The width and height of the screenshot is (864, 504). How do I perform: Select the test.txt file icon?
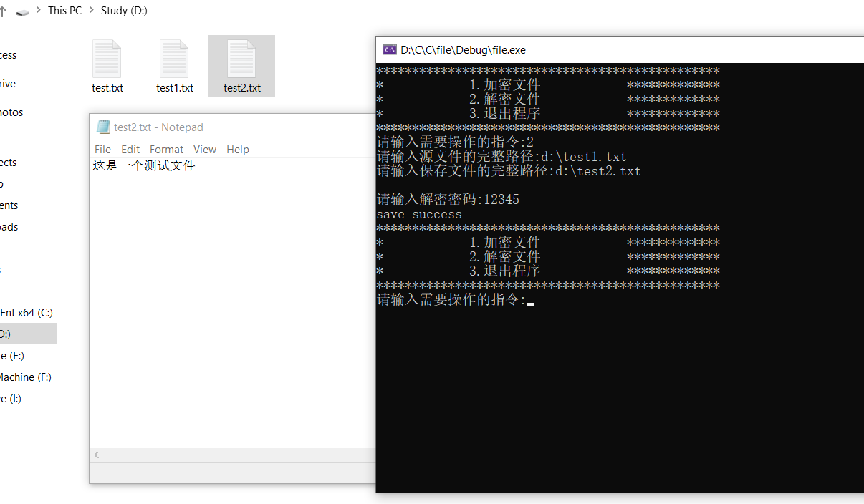[x=107, y=60]
